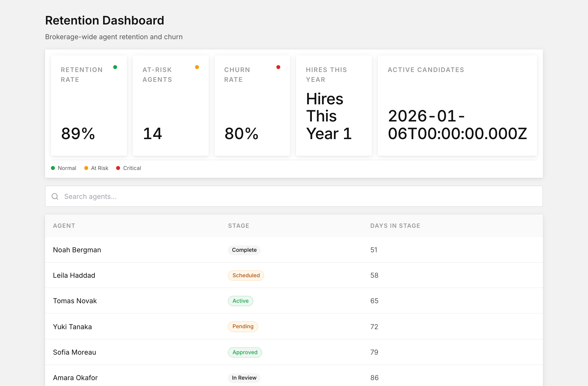Sort by the Stage column header
Screen dimensions: 588x386
(x=239, y=226)
